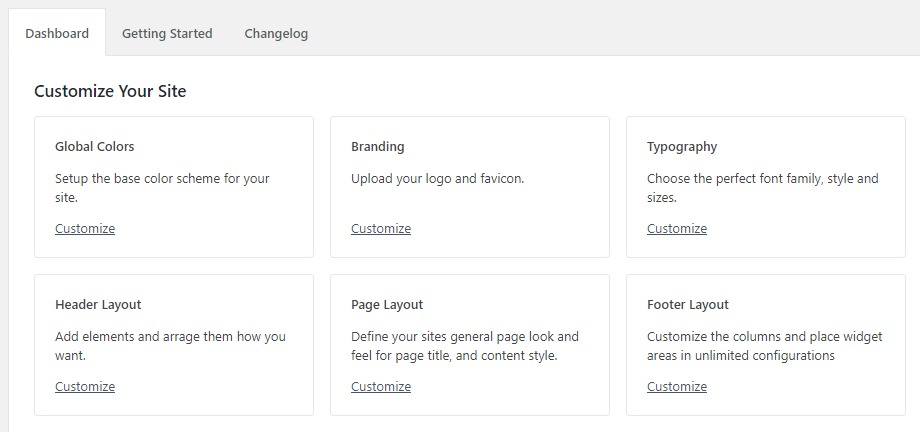920x432 pixels.
Task: Click the Footer Layout card heading
Action: tap(688, 304)
